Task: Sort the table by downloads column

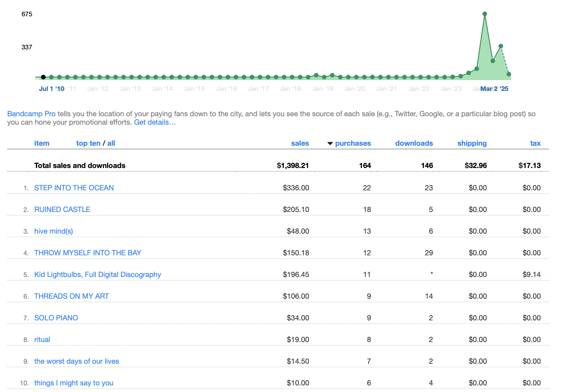Action: coord(414,143)
